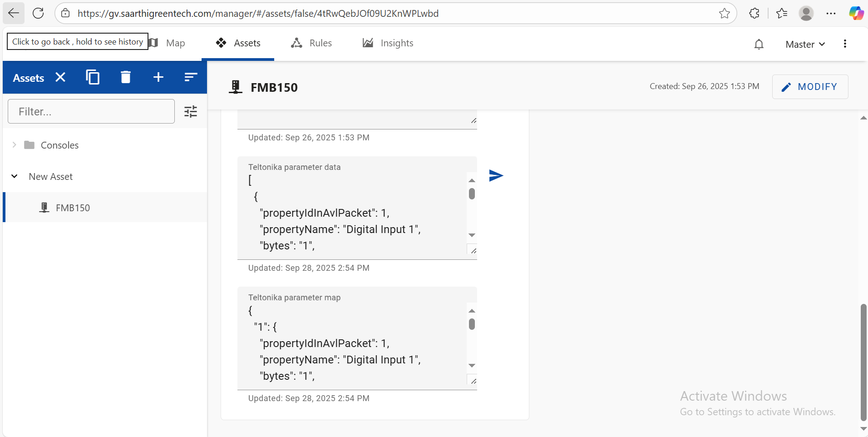Open the filter settings tune icon
Screen dimensions: 868x437
coord(191,111)
